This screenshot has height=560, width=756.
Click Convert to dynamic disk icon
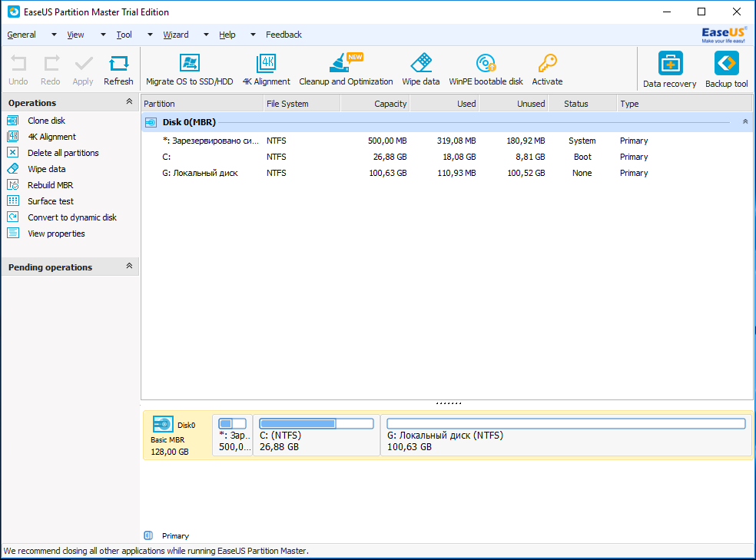point(13,217)
